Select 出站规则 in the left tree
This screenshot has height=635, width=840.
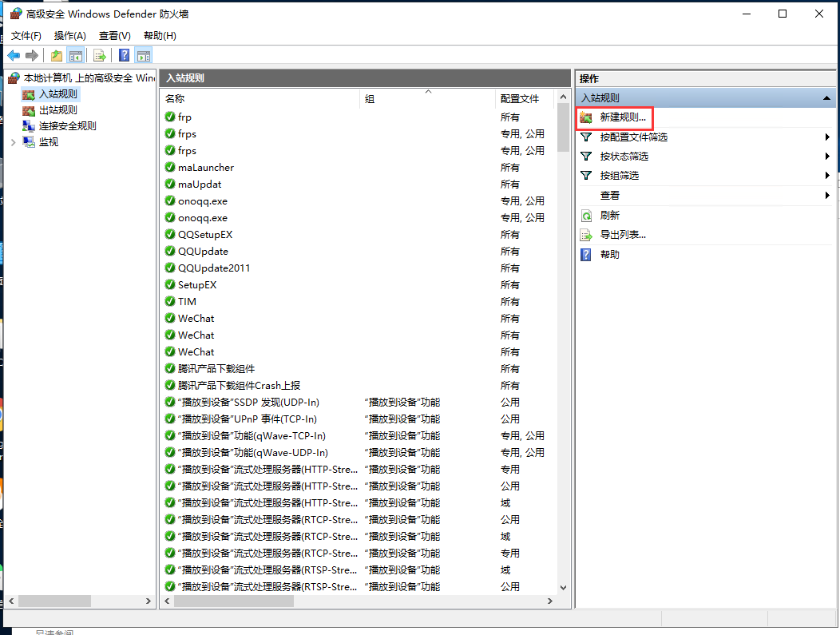tap(57, 110)
